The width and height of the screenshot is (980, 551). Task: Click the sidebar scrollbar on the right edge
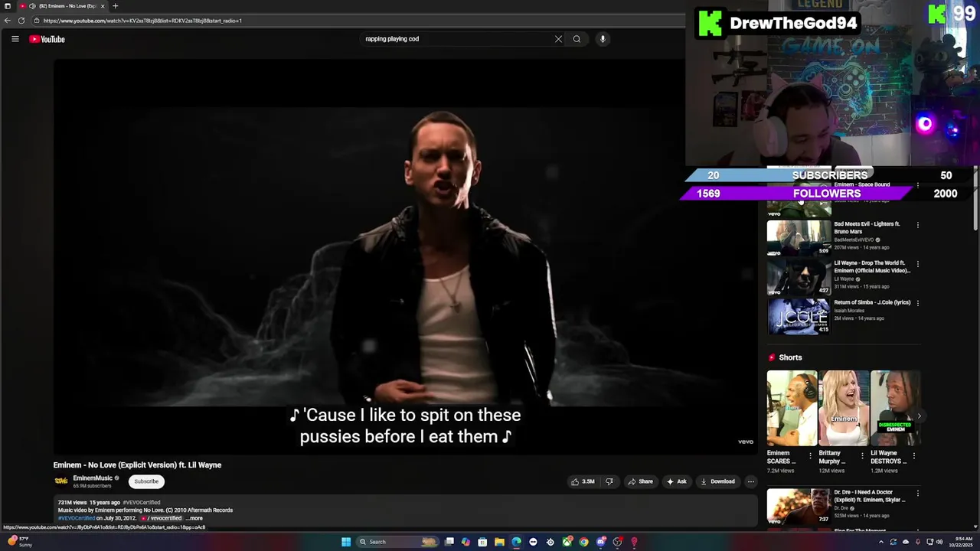[x=975, y=199]
